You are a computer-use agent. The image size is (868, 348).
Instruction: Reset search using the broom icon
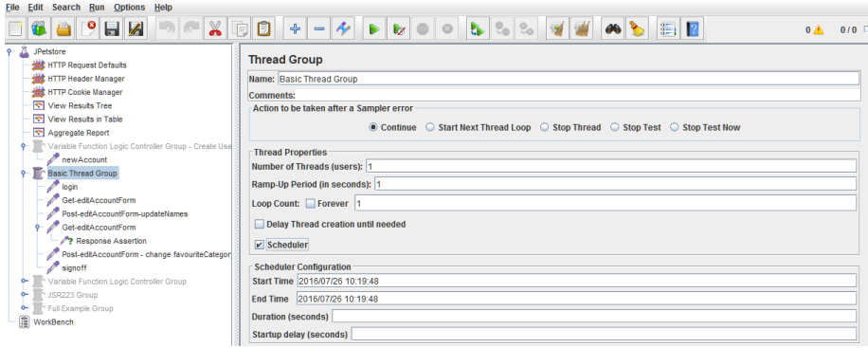click(x=637, y=28)
